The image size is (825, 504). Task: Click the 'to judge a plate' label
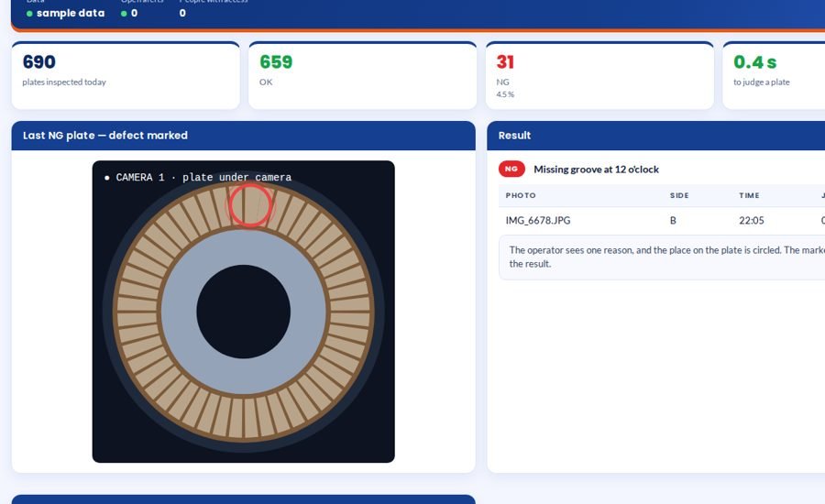point(762,82)
